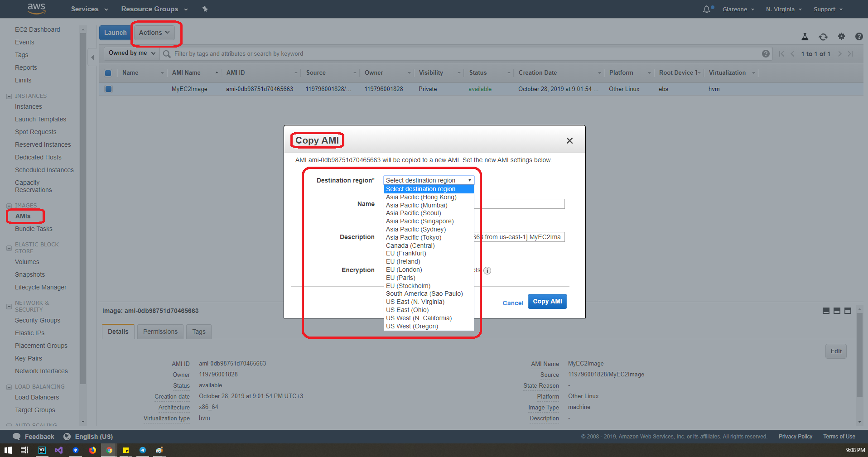Screen dimensions: 868x457
Task: Set details pane to split layout icon
Action: 837,311
